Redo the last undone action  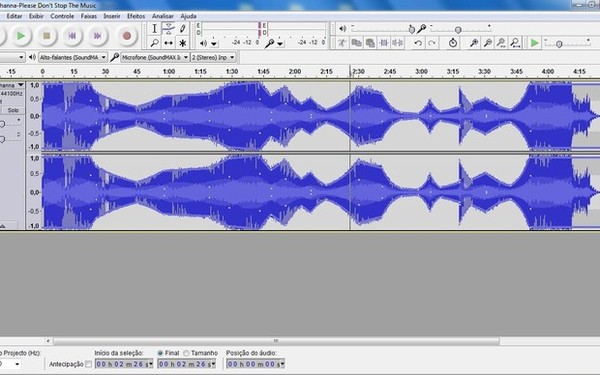(x=432, y=43)
